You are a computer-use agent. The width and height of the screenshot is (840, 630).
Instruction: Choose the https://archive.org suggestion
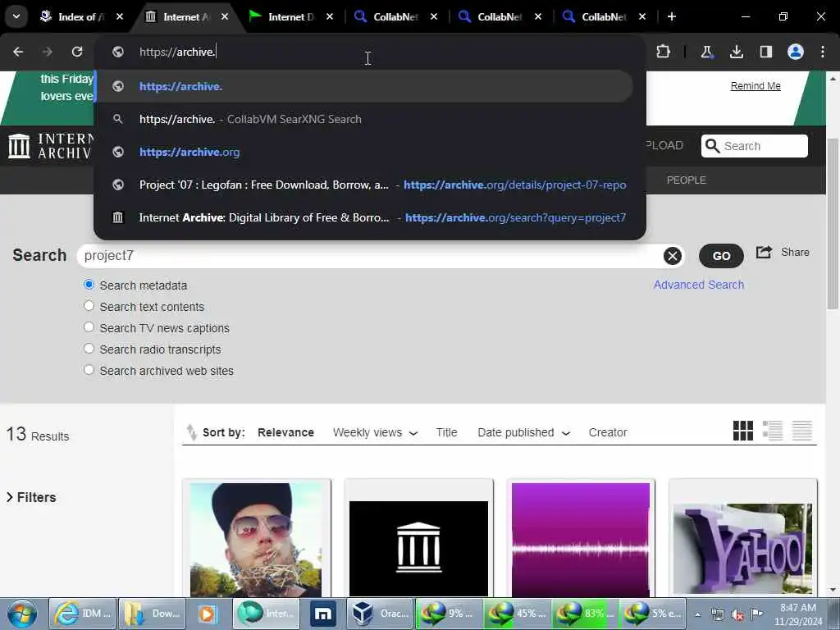364,152
